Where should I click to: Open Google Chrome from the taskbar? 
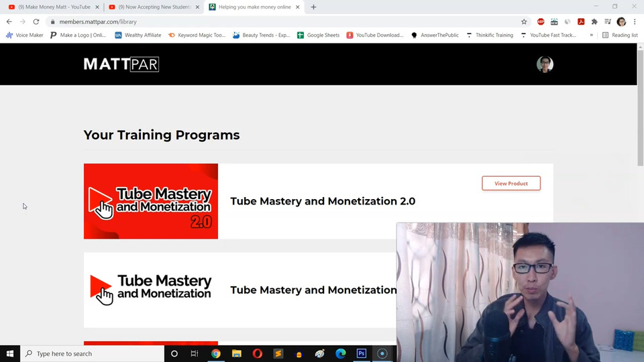(215, 353)
